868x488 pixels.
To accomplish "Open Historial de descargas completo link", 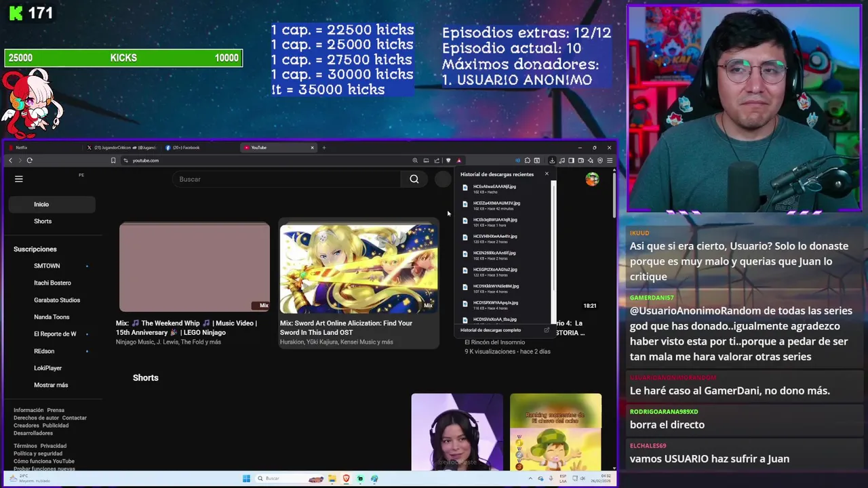I will pos(491,330).
